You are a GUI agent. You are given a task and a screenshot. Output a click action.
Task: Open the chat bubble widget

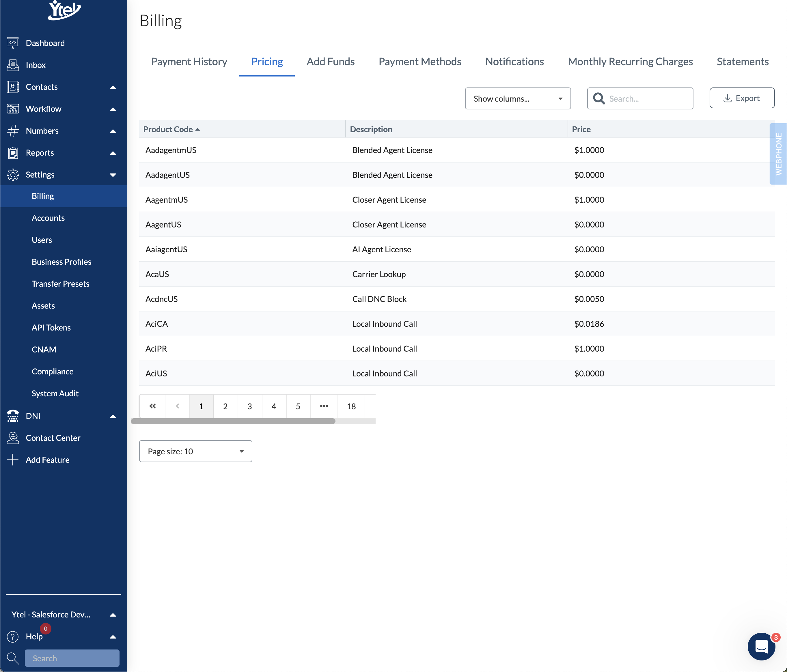click(x=761, y=646)
